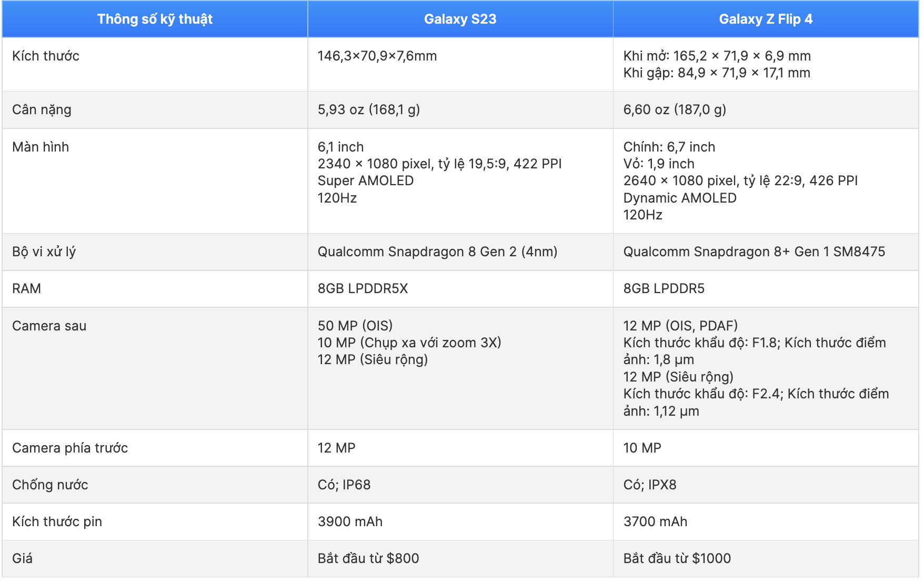Click '12 MP (Siêu rộng)' in Galaxy S23 column
The width and height of the screenshot is (924, 582).
point(373,359)
